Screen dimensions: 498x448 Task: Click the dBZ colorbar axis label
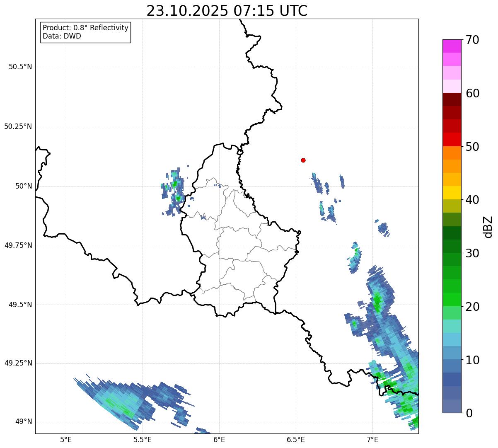coord(488,227)
